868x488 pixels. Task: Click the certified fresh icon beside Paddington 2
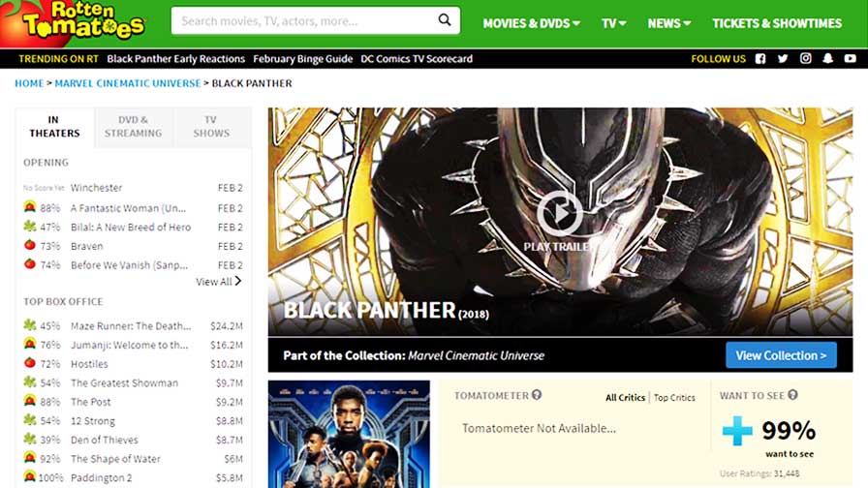pos(30,476)
